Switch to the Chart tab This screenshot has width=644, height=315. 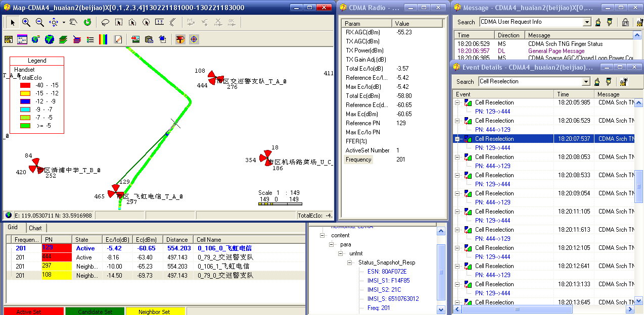[x=35, y=228]
